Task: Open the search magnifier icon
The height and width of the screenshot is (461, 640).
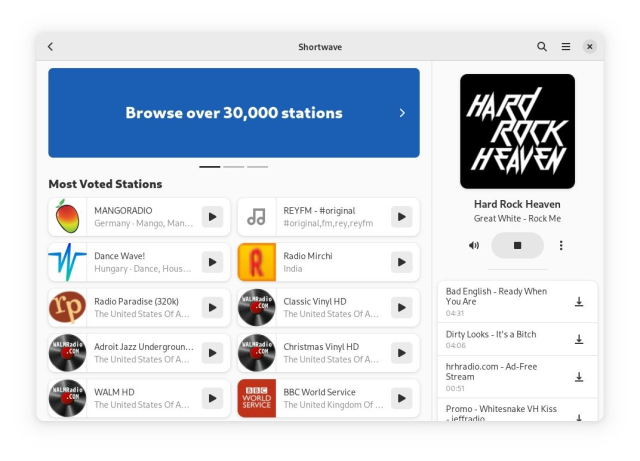Action: tap(542, 47)
